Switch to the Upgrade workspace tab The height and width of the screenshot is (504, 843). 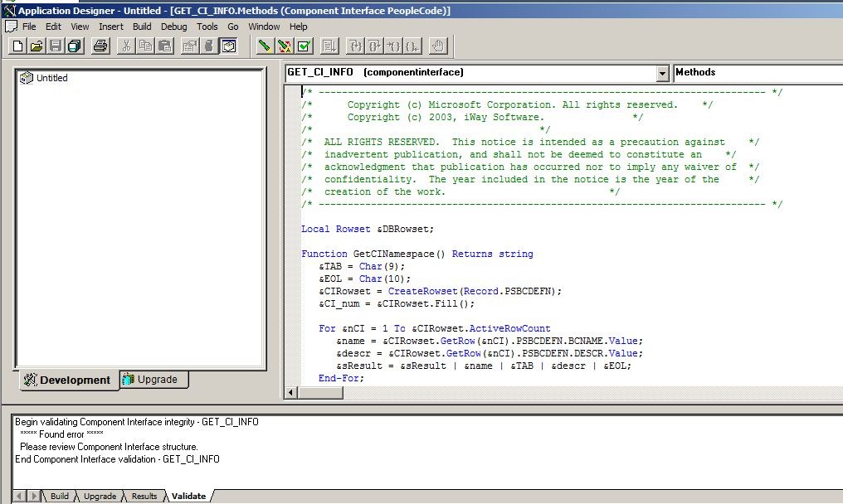153,380
